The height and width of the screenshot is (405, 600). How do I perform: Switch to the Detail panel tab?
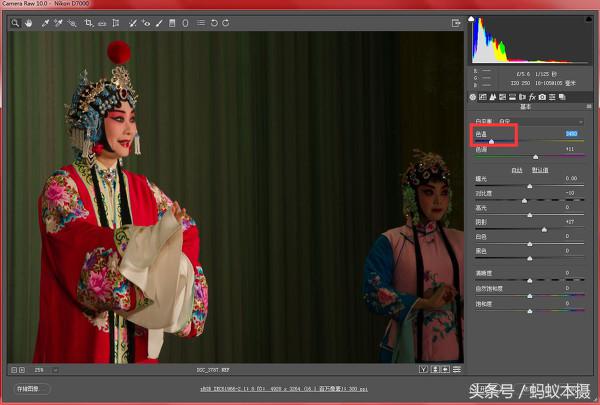(x=493, y=97)
